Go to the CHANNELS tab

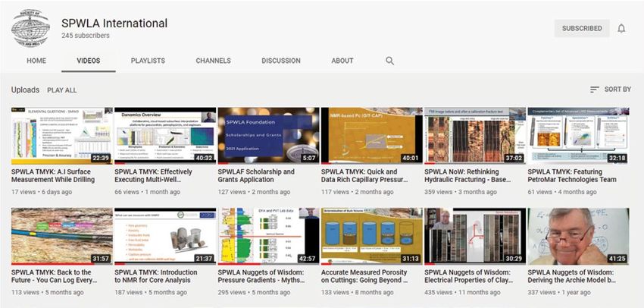click(x=213, y=61)
